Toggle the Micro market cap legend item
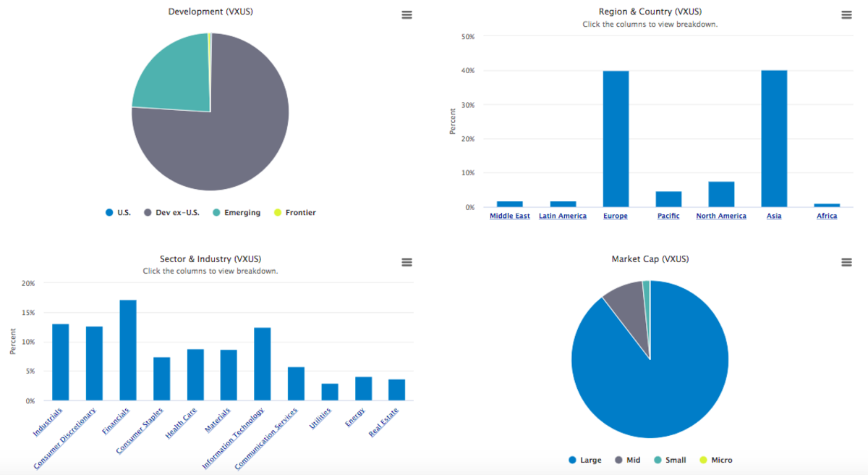868x475 pixels. tap(716, 460)
